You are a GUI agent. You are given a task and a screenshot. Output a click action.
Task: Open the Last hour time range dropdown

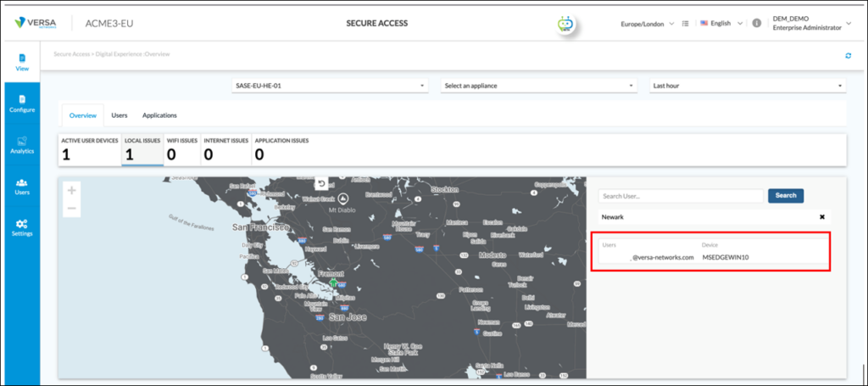pos(748,86)
